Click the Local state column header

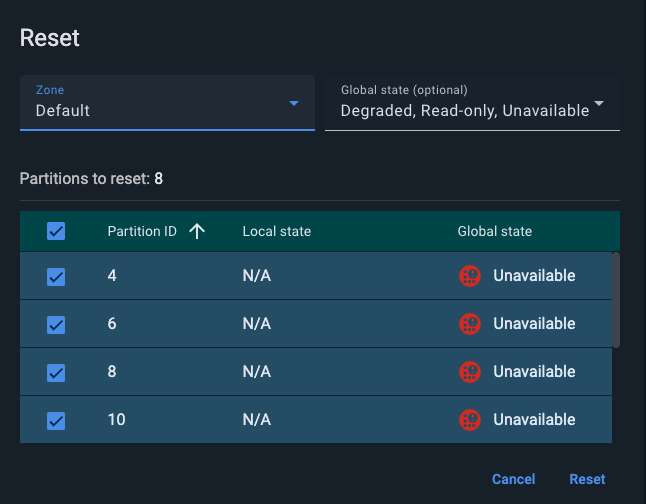[x=277, y=231]
